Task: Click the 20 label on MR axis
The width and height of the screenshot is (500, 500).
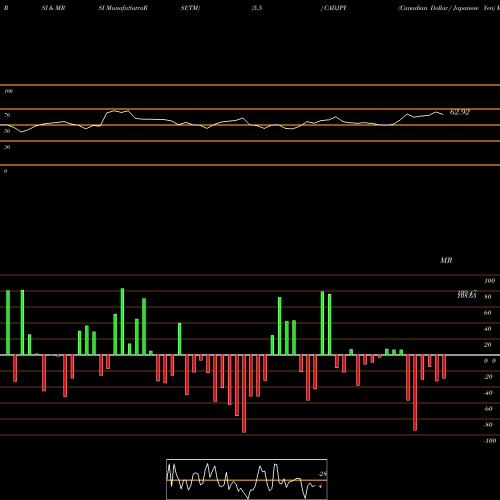Action: (x=488, y=345)
